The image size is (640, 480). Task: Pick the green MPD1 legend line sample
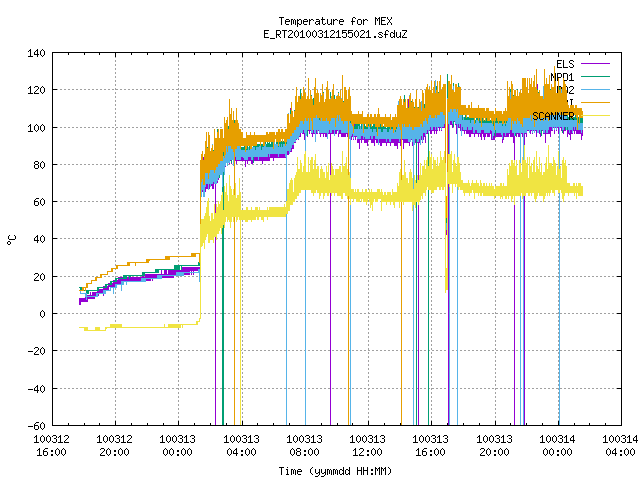[x=595, y=76]
